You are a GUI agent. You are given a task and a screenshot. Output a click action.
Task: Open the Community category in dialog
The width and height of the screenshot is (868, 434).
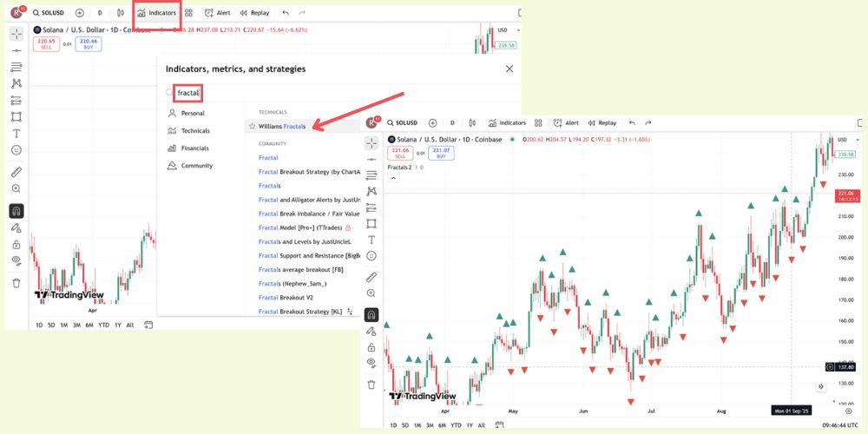(196, 166)
